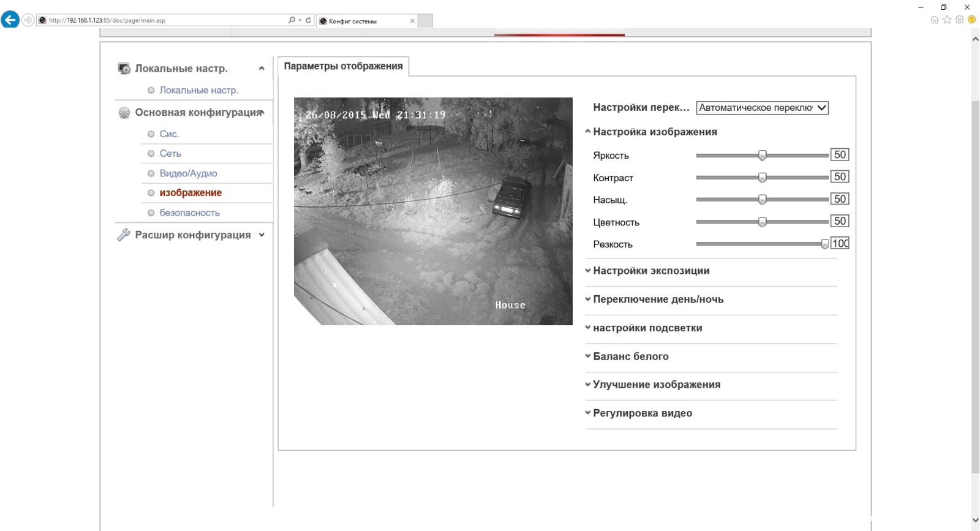Switch to the Конфиг системы browser tab

[366, 21]
